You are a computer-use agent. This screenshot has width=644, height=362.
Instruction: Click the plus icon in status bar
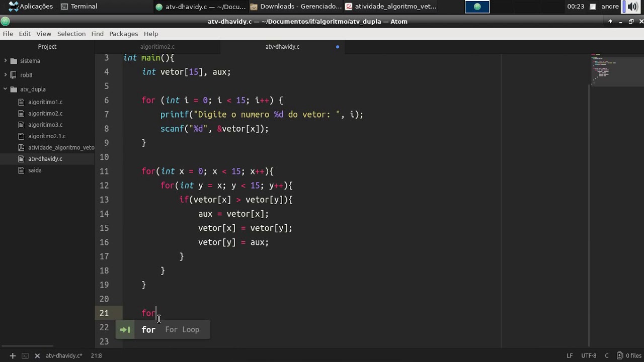click(13, 355)
